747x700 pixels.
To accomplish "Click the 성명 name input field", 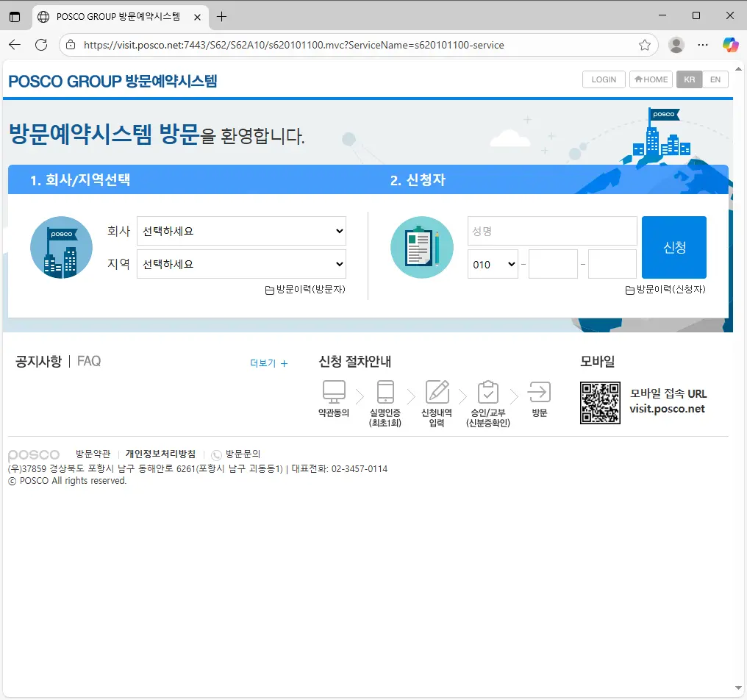I will [x=552, y=231].
